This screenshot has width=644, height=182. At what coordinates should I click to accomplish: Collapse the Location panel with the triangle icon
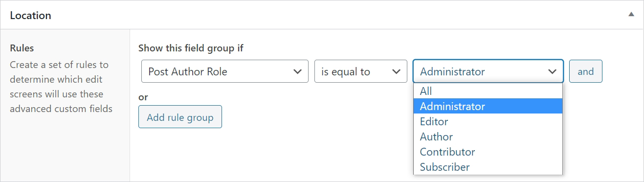click(x=631, y=15)
